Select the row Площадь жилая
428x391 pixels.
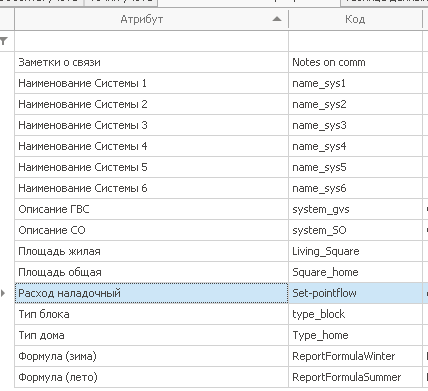[151, 251]
